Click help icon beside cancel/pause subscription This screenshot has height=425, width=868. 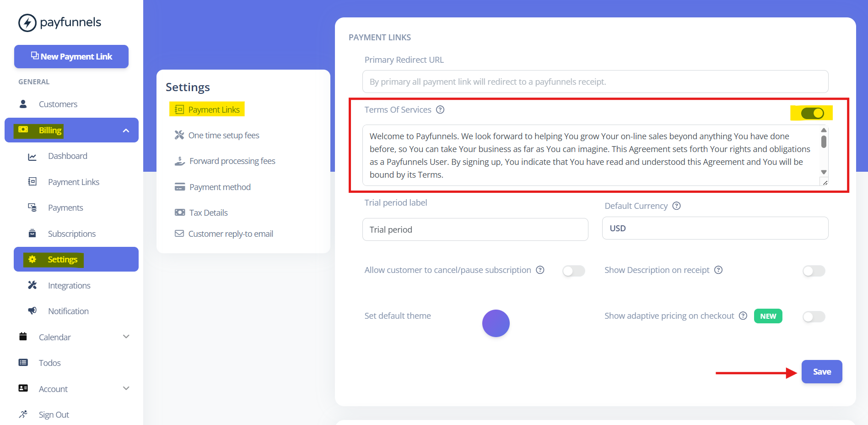540,270
